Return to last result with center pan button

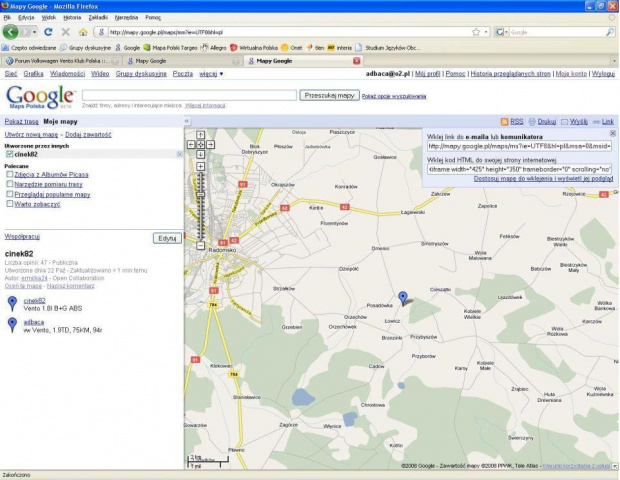[200, 145]
